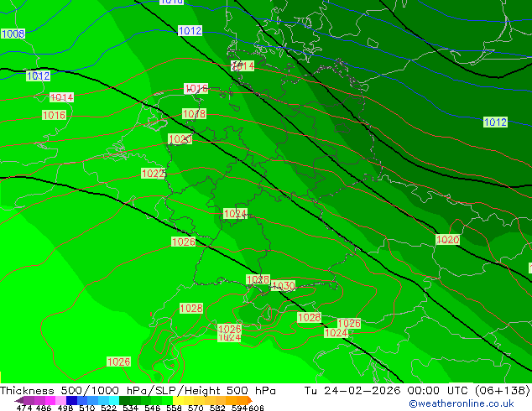
Task: Click legend value 582
Action: pos(217,408)
